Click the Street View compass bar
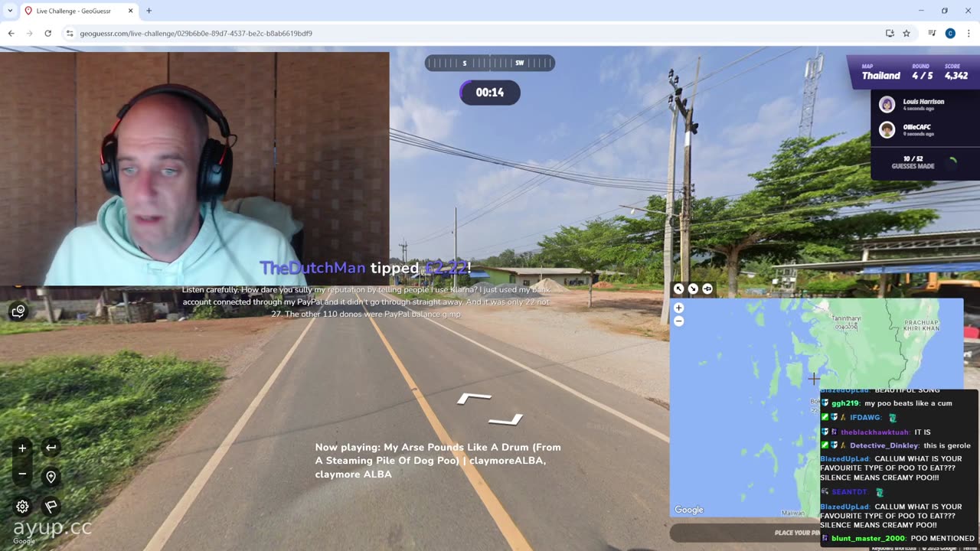This screenshot has height=551, width=980. click(x=490, y=63)
